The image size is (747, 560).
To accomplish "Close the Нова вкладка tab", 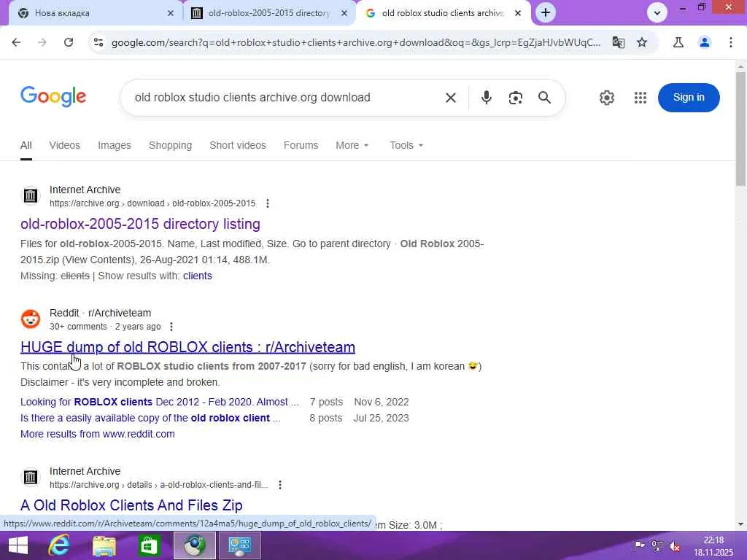I will tap(171, 13).
